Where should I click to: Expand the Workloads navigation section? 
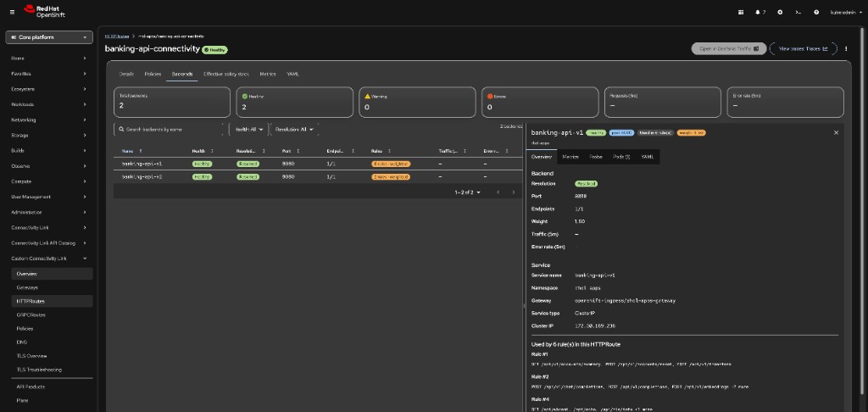(48, 104)
